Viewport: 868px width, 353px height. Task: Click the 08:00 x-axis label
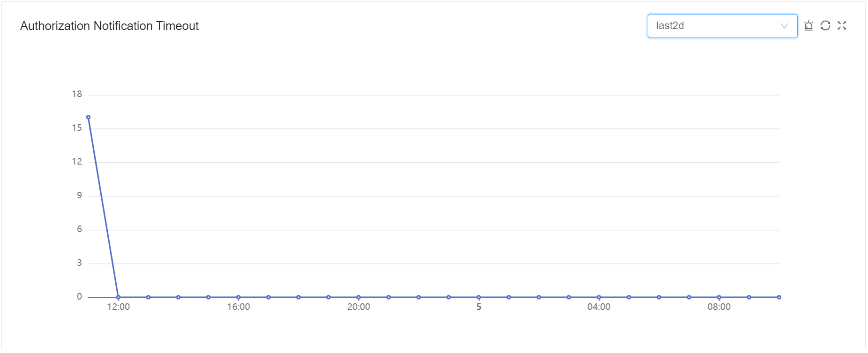point(719,307)
